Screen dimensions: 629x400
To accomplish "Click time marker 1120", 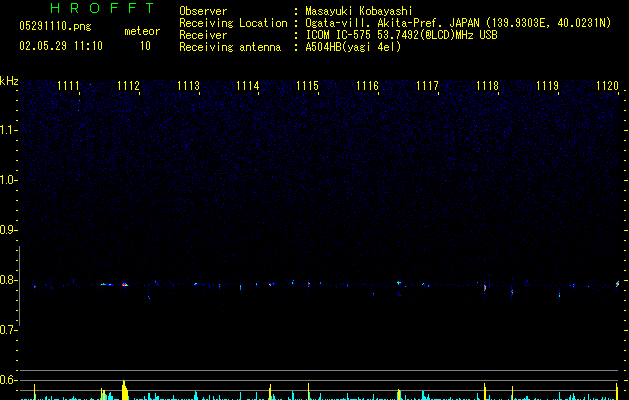I will pos(607,86).
